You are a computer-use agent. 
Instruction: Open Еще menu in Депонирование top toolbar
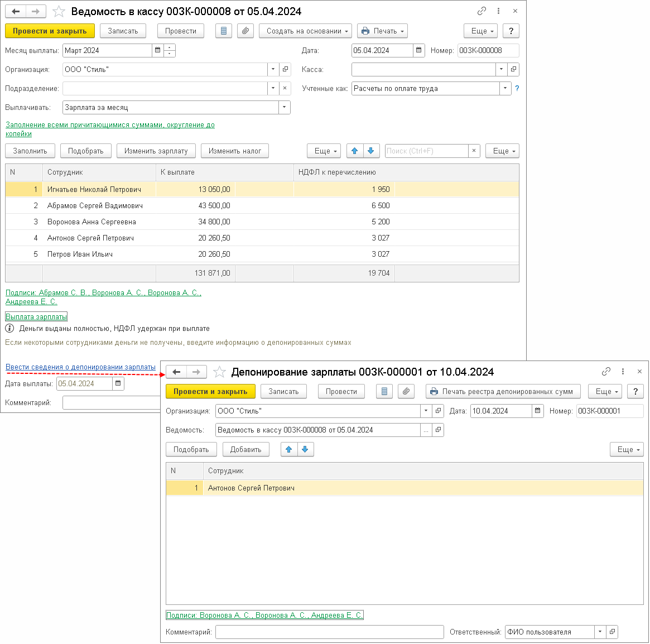(x=605, y=391)
